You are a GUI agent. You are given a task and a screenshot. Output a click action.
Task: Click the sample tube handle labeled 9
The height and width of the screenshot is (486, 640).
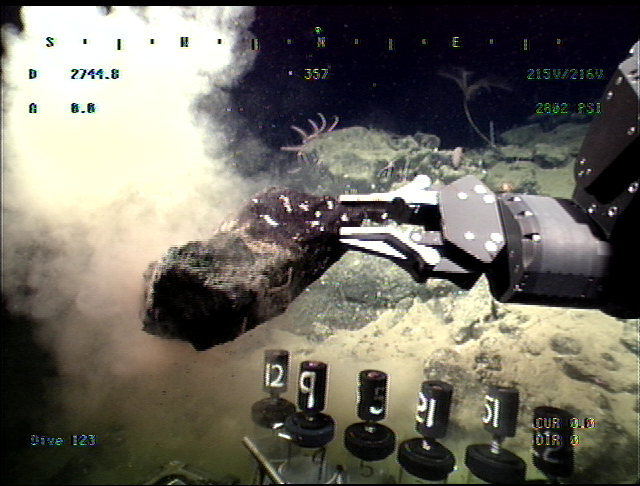(x=311, y=386)
